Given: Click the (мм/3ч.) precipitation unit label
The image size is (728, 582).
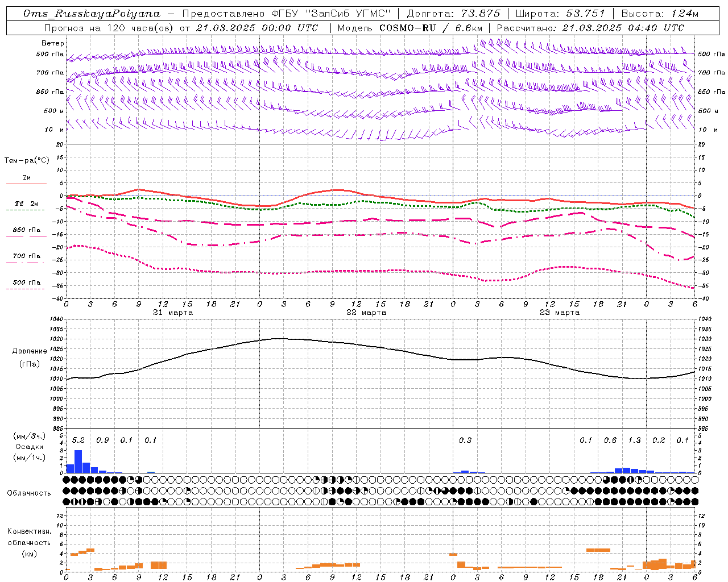Looking at the screenshot, I should point(30,436).
